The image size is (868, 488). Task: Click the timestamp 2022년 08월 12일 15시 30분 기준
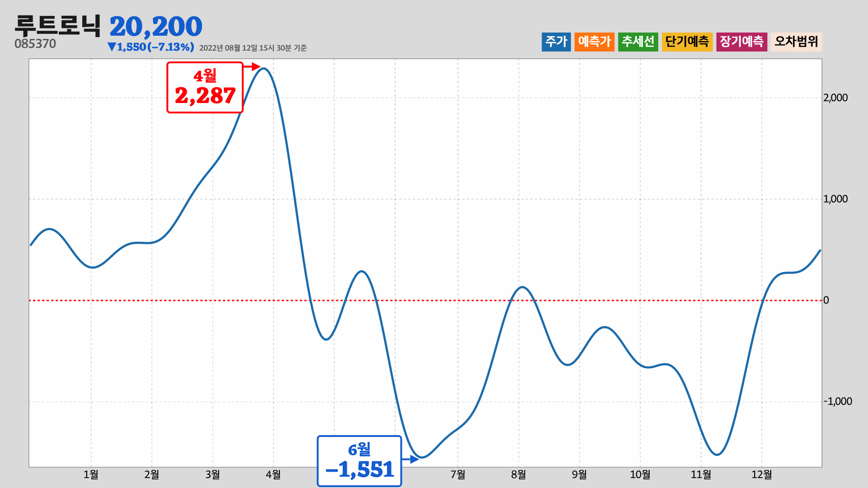(x=253, y=48)
